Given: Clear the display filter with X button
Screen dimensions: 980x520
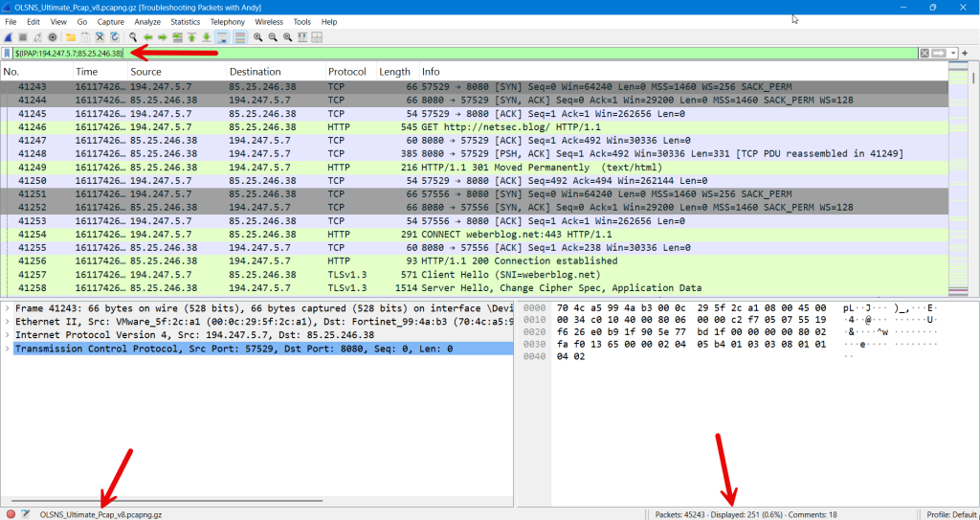Looking at the screenshot, I should coord(924,53).
